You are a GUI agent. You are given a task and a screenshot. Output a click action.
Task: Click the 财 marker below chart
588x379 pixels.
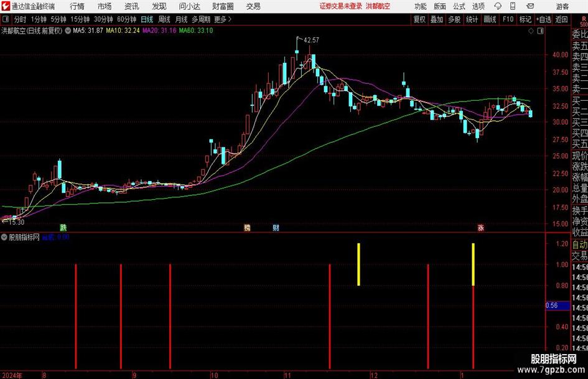(x=276, y=227)
